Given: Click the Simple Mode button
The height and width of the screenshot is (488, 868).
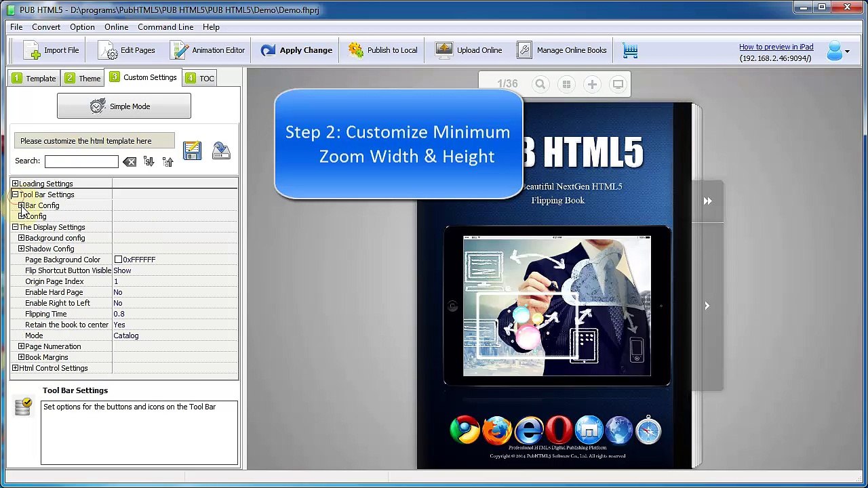Looking at the screenshot, I should [124, 106].
